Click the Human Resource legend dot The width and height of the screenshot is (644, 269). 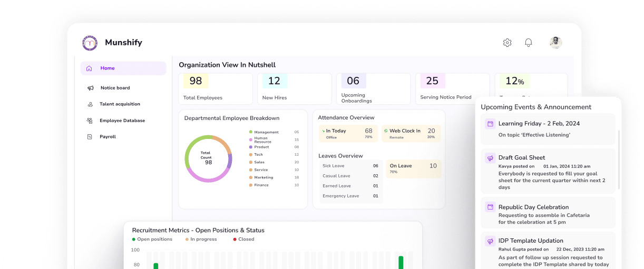pyautogui.click(x=251, y=140)
